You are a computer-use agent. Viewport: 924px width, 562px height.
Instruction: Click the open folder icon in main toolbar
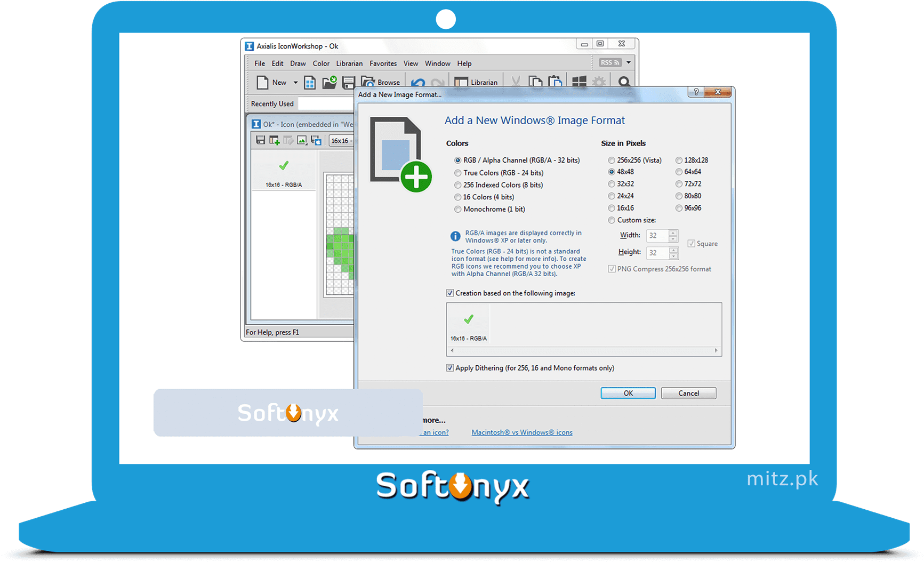(x=330, y=82)
